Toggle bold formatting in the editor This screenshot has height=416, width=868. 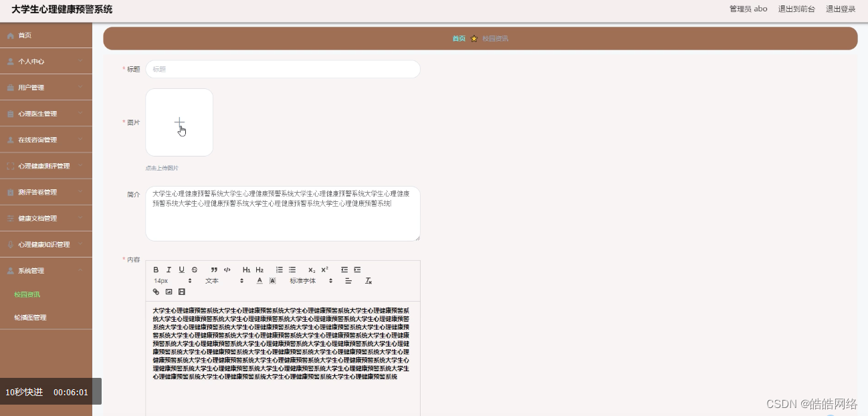coord(156,270)
